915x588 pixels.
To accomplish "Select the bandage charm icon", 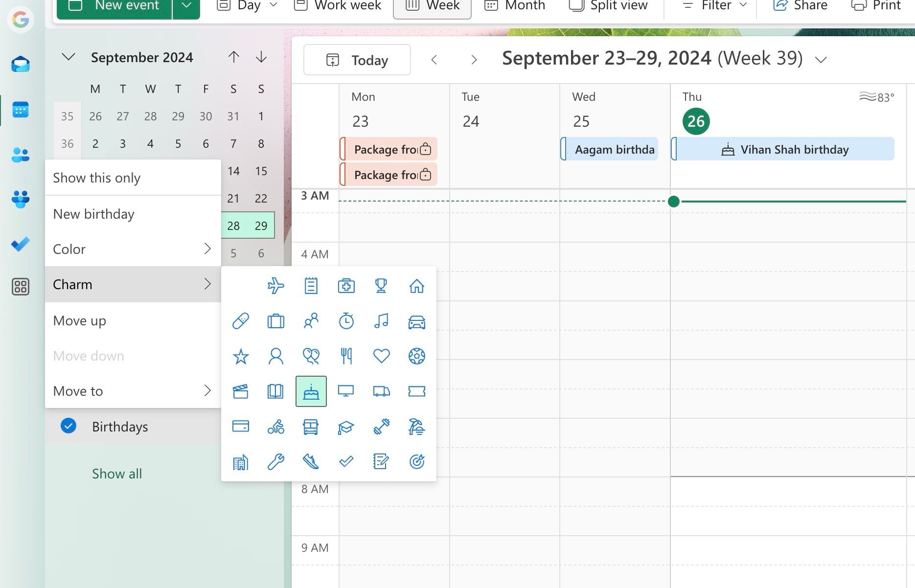I will pos(241,321).
